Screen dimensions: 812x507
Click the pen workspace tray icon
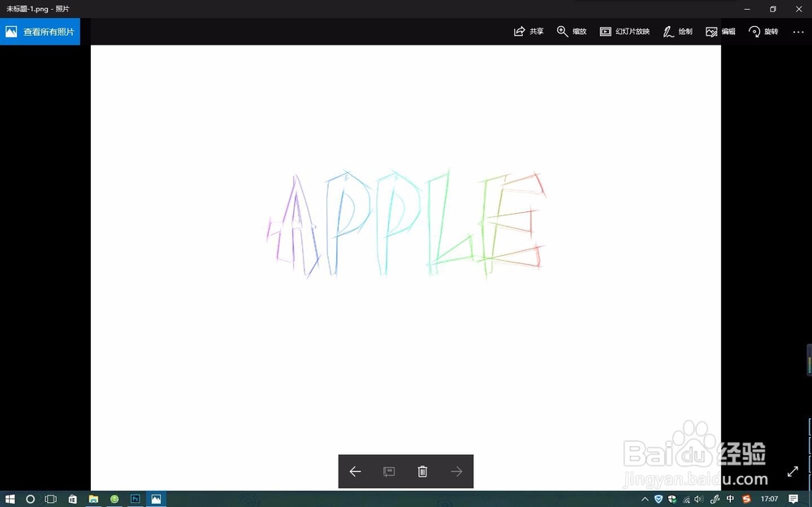coord(715,499)
